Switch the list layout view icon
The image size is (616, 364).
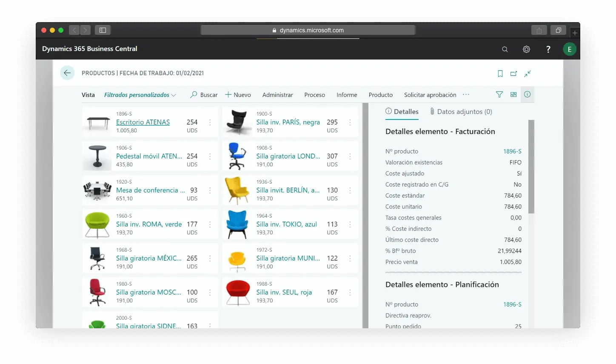[x=513, y=94]
